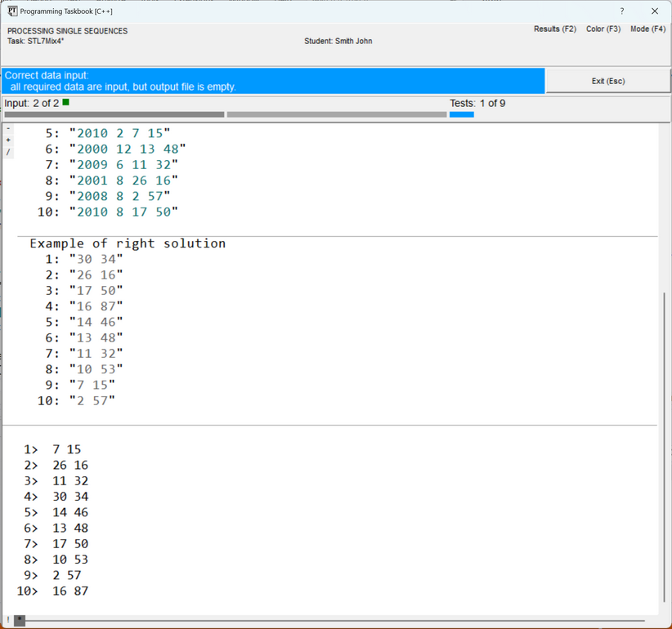
Task: Switch color scheme via Color (F3)
Action: coord(603,29)
